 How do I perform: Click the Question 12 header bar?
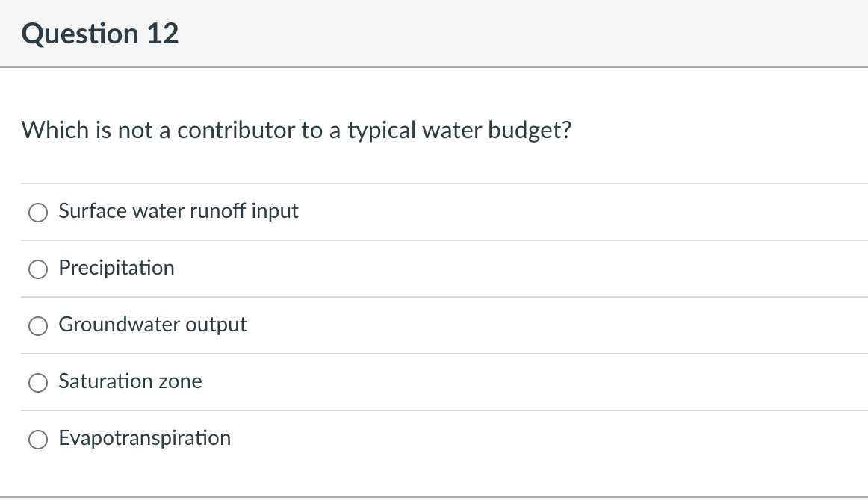(x=433, y=33)
